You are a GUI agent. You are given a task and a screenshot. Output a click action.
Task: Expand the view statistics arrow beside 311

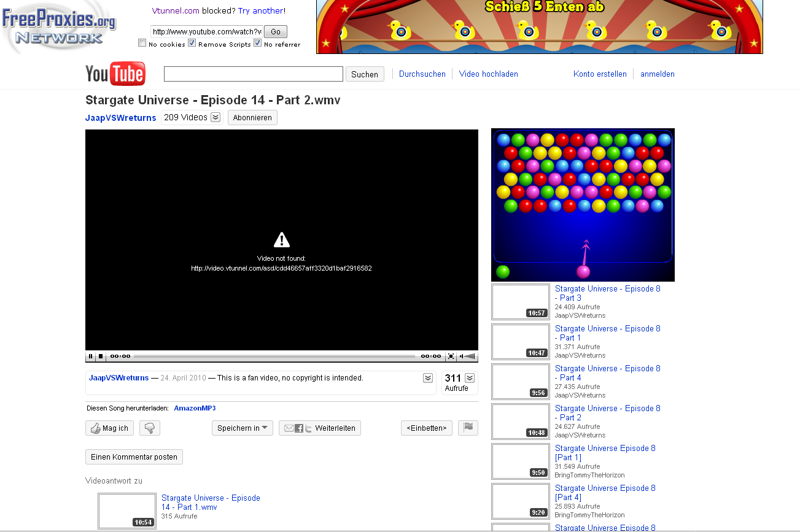coord(470,378)
